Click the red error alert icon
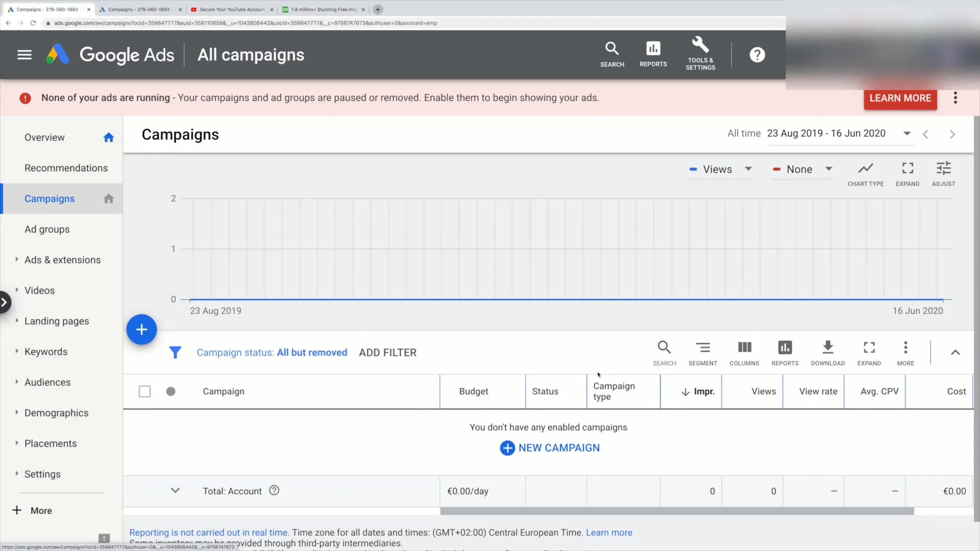 click(25, 98)
